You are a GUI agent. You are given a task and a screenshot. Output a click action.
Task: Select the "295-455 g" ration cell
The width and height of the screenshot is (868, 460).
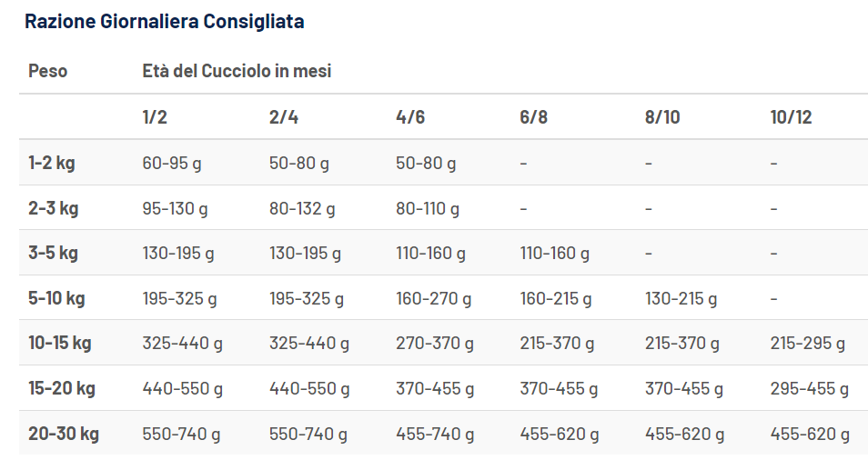click(809, 388)
